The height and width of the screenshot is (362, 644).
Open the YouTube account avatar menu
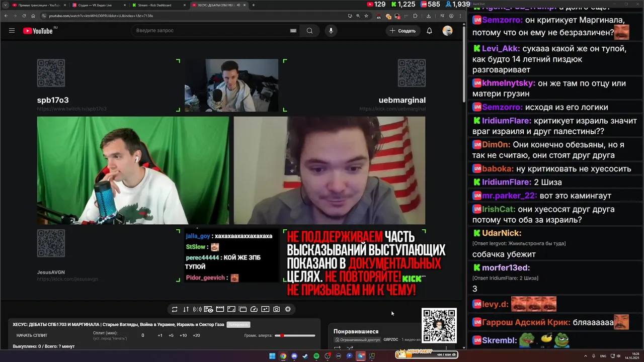(447, 31)
